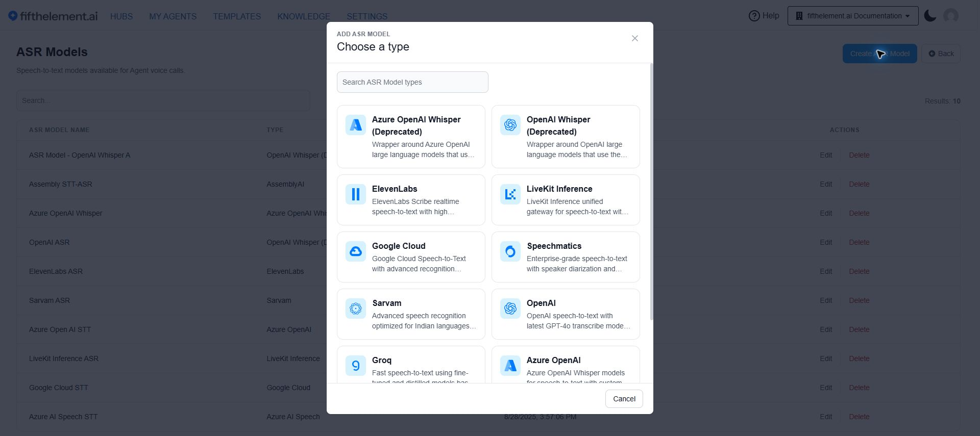The width and height of the screenshot is (980, 436).
Task: Choose the Sarvam card icon
Action: [x=356, y=309]
